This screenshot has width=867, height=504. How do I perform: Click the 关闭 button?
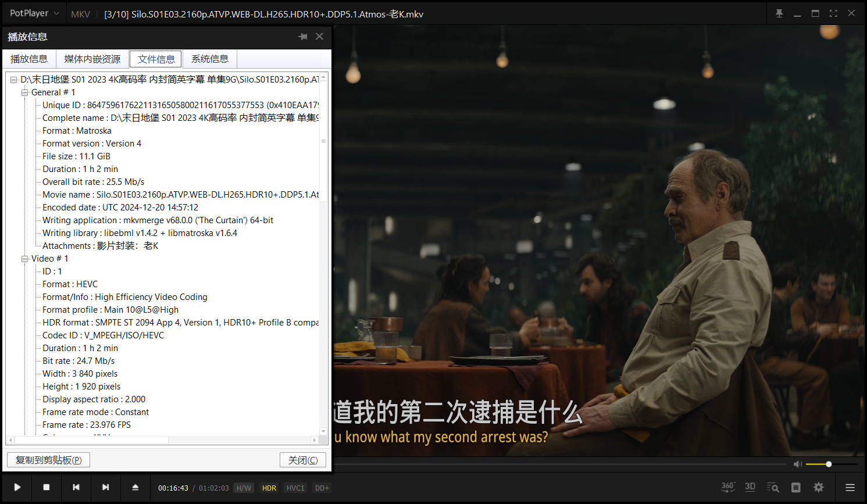click(x=303, y=460)
